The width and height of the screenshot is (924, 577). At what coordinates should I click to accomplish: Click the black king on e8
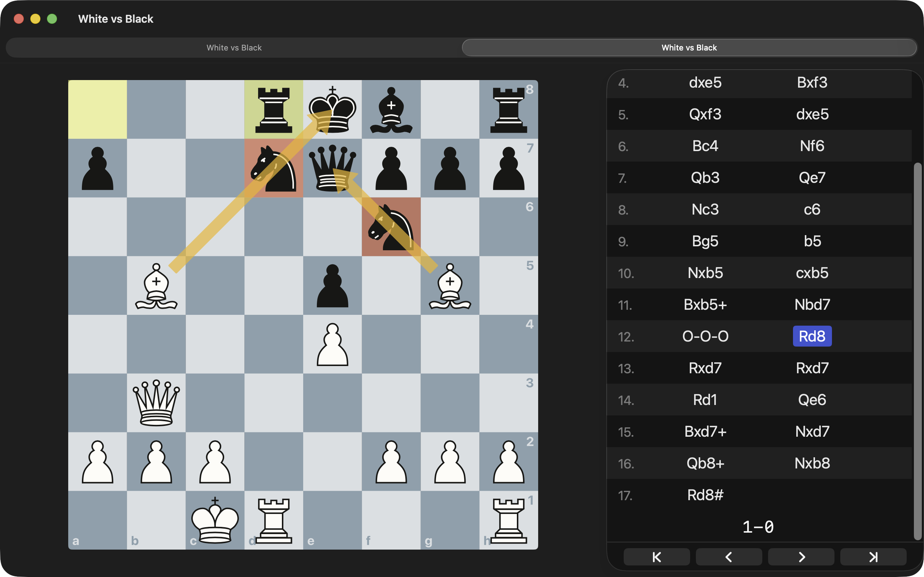[332, 110]
